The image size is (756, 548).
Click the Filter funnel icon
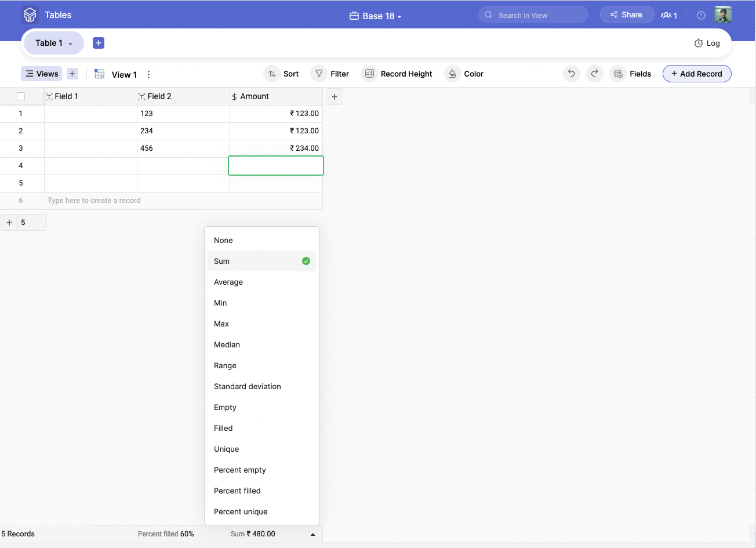(319, 74)
